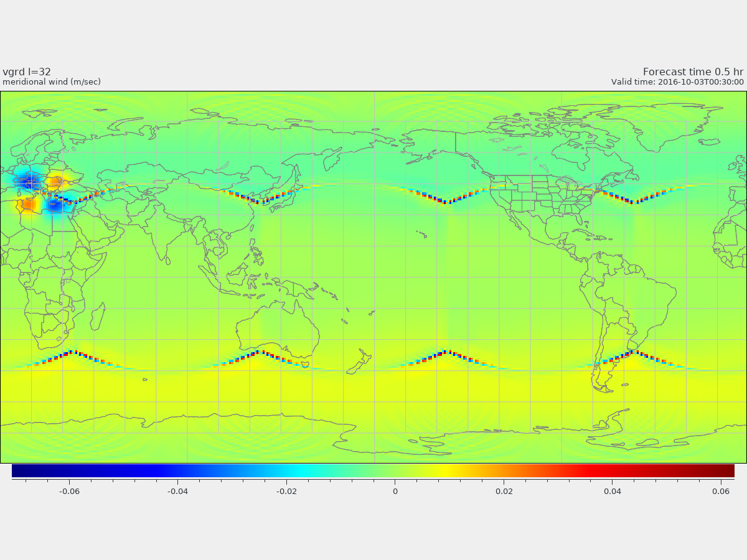This screenshot has width=747, height=560.
Task: Click the colorbar label '0'
Action: click(395, 492)
